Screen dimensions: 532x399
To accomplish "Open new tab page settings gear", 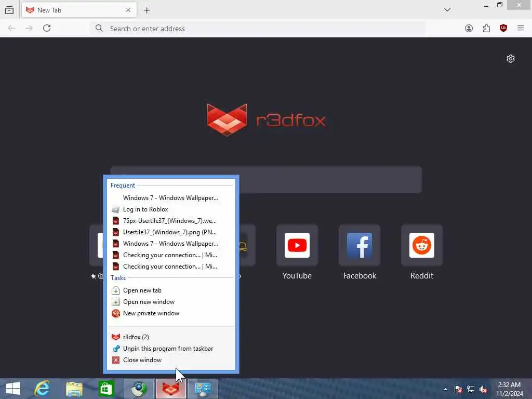I will click(x=510, y=59).
